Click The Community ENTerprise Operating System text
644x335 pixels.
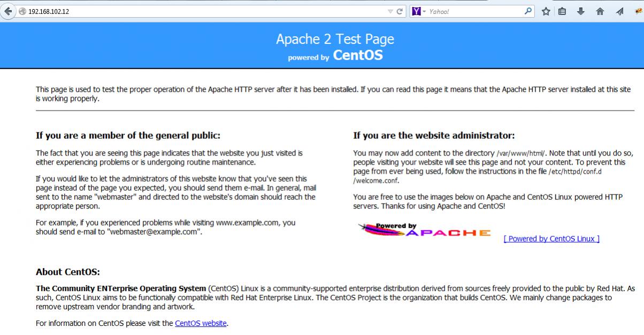point(121,289)
